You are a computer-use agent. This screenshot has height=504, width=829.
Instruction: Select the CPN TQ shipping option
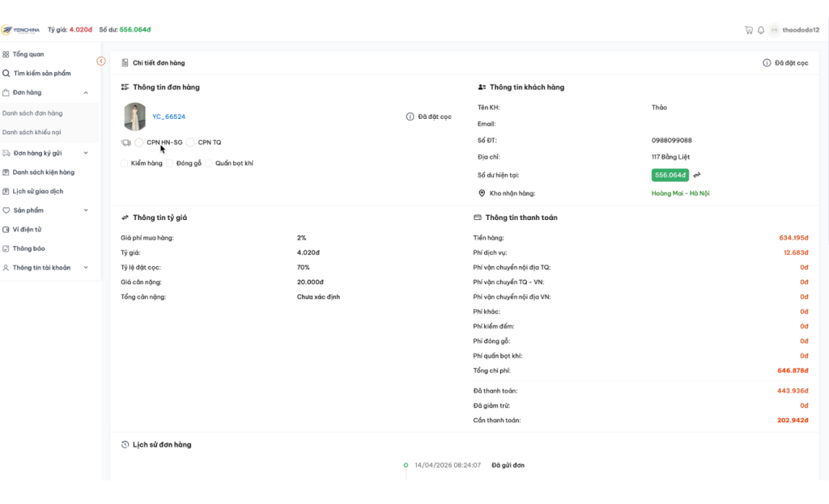tap(191, 142)
